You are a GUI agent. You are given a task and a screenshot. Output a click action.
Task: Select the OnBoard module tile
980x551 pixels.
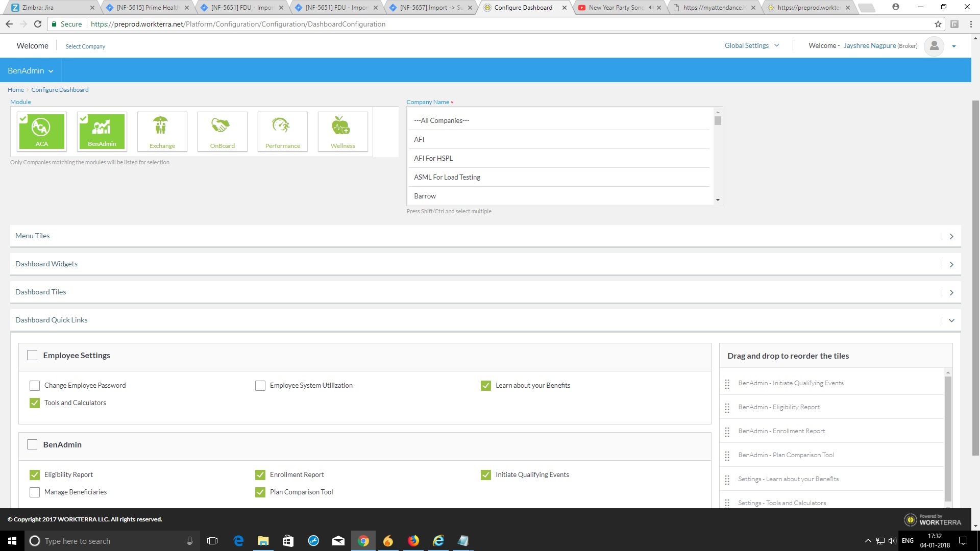pyautogui.click(x=223, y=132)
